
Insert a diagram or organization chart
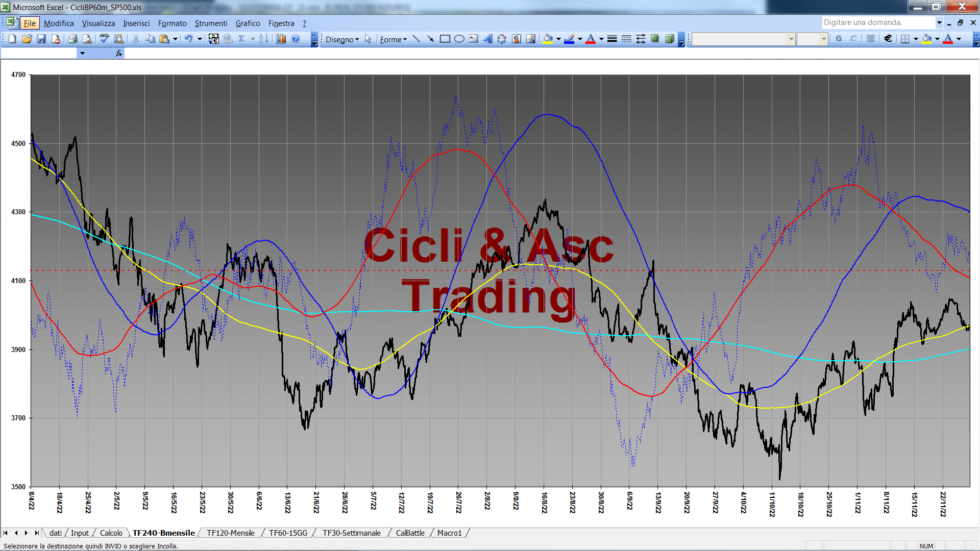(502, 39)
